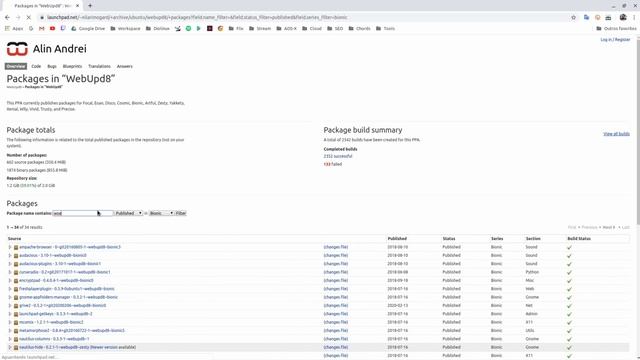This screenshot has height=360, width=640.
Task: Click the Package name contains input field
Action: (83, 213)
